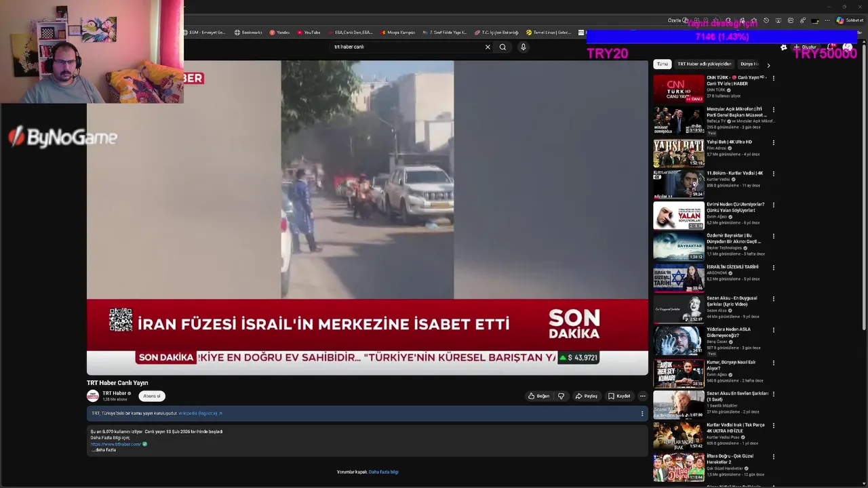Dislike the TRT Haber video
This screenshot has height=488, width=868.
point(561,396)
